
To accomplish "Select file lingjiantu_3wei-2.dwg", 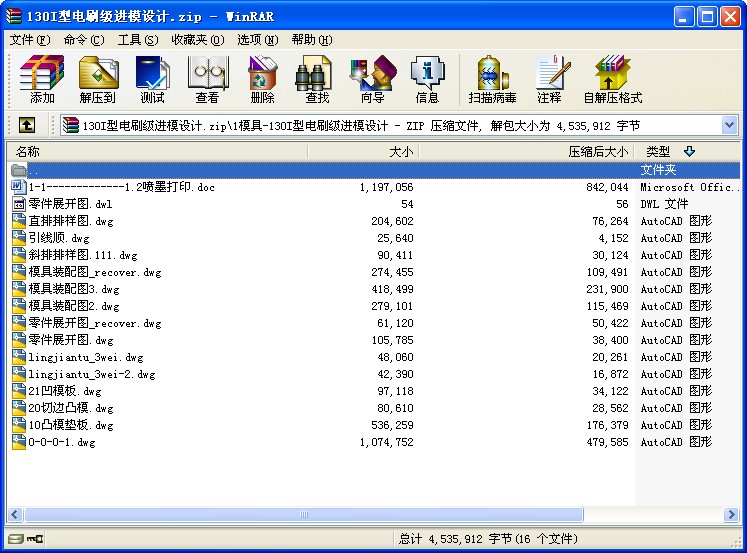I will click(x=92, y=374).
